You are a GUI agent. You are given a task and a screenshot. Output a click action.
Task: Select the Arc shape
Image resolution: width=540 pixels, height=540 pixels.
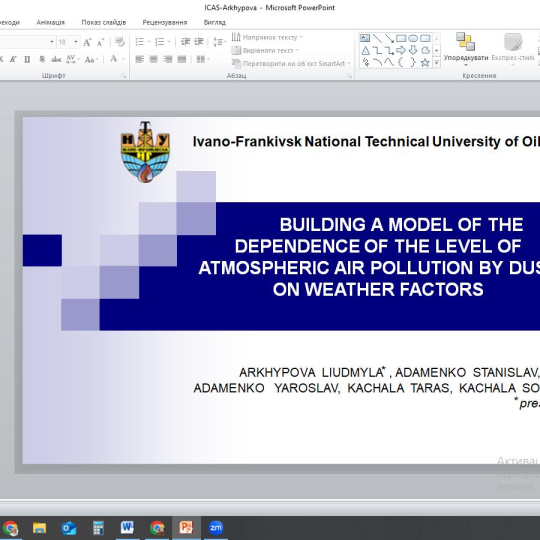[x=377, y=62]
